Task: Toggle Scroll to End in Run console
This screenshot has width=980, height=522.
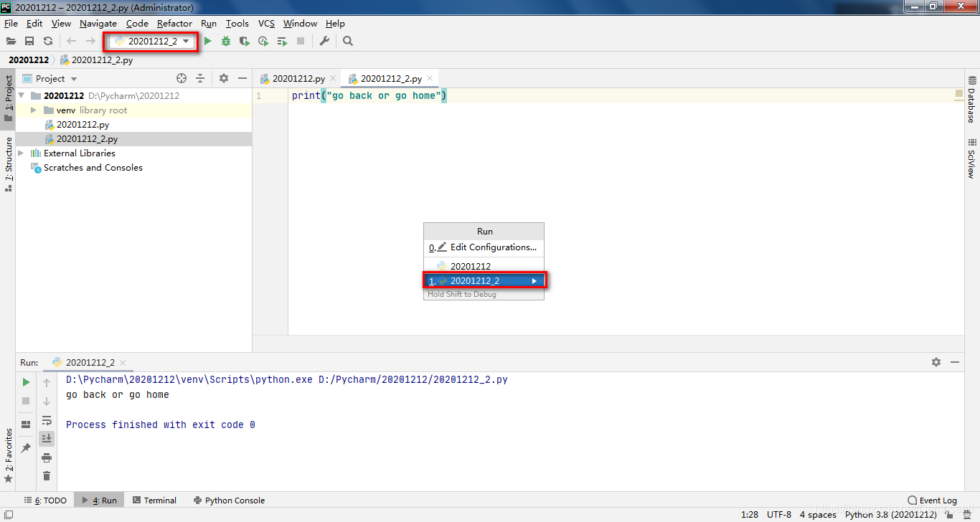Action: tap(47, 438)
